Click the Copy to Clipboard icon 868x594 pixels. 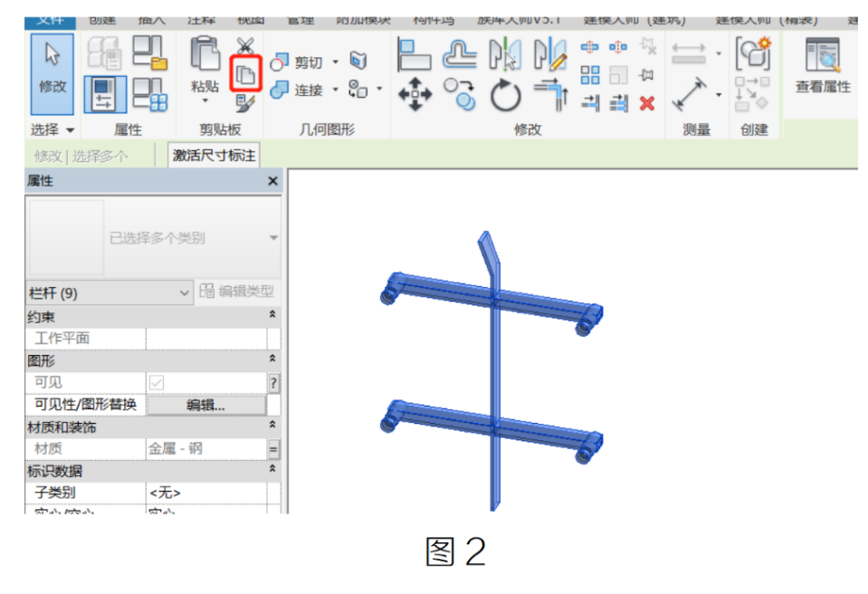245,73
